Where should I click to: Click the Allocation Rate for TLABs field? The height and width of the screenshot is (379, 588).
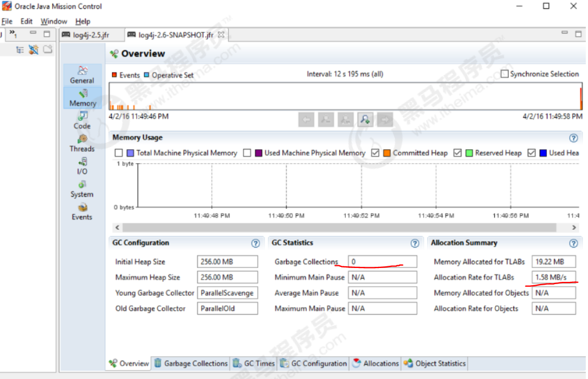pos(554,277)
